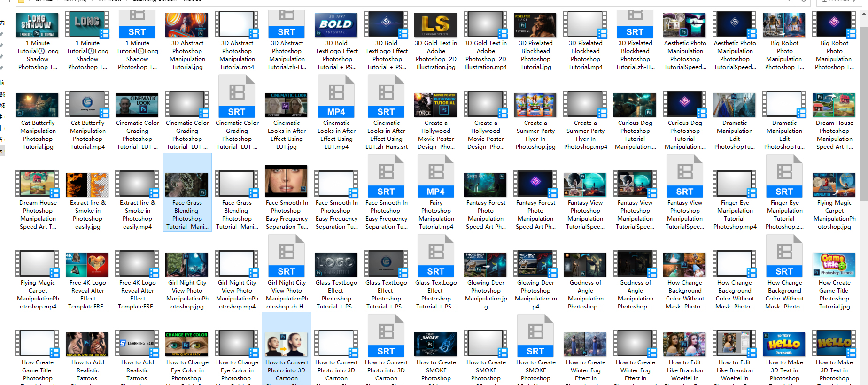This screenshot has height=385, width=868.
Task: Select Cat Butterfly Manipulation Tutorial.jpg thumbnail
Action: (38, 105)
